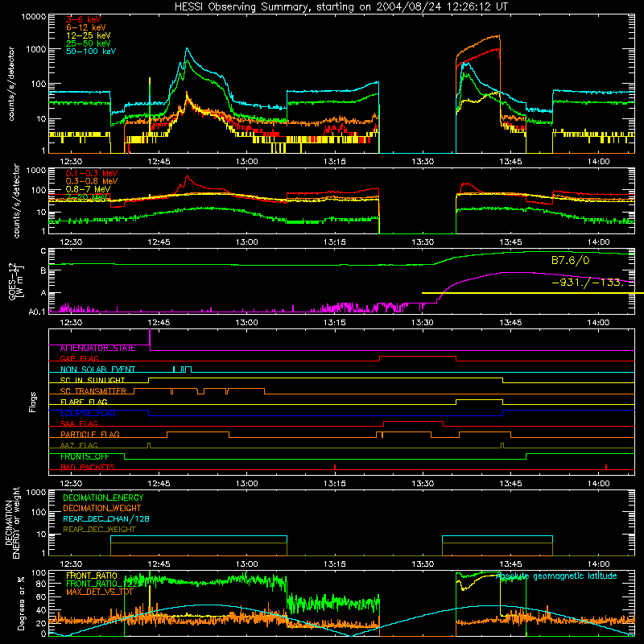
Task: Select the orange 6-12 keV legend entry
Action: tap(86, 27)
